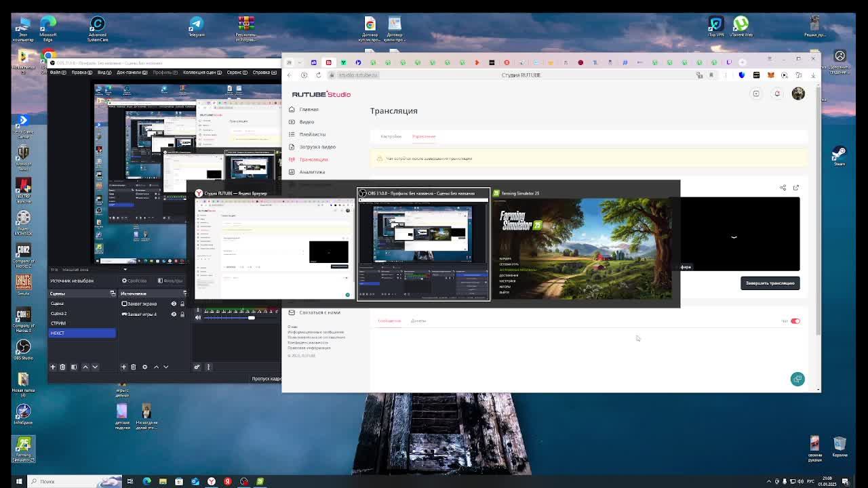This screenshot has width=868, height=488.
Task: Share the RUTUBE broadcast
Action: (783, 188)
